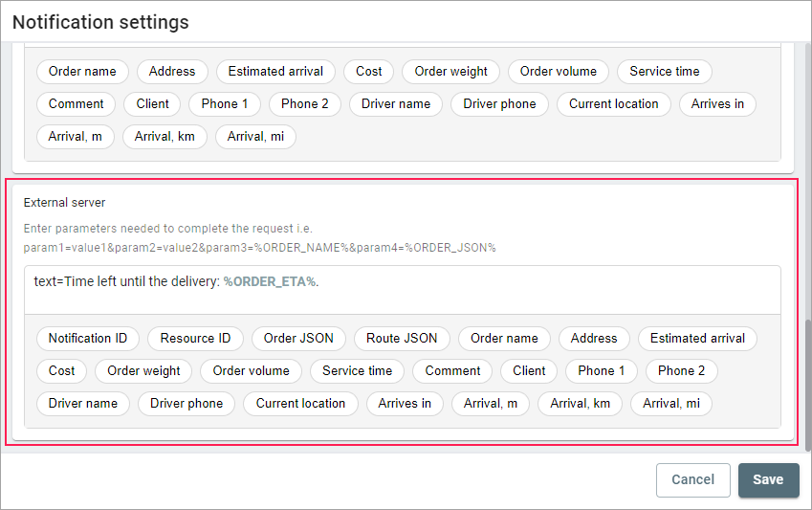This screenshot has width=812, height=510.
Task: Insert Current location tag in External server section
Action: [300, 403]
